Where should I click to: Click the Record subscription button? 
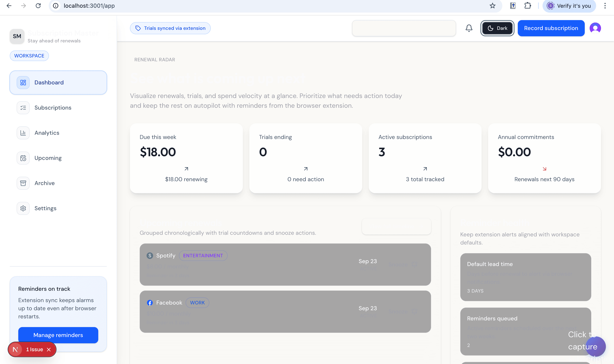(x=551, y=28)
